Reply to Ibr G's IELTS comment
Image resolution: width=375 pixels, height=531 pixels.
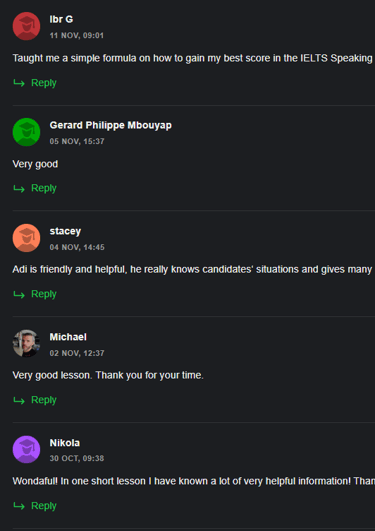tap(44, 83)
